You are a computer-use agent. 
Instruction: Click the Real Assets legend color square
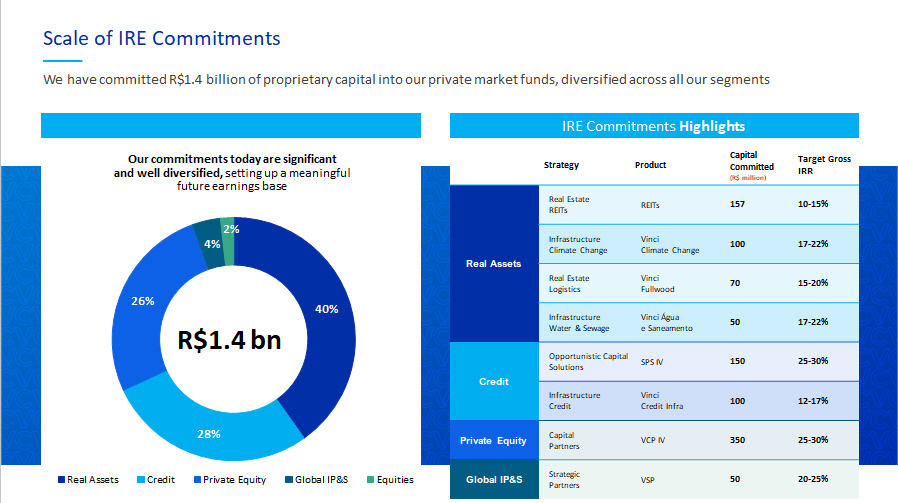[x=61, y=480]
